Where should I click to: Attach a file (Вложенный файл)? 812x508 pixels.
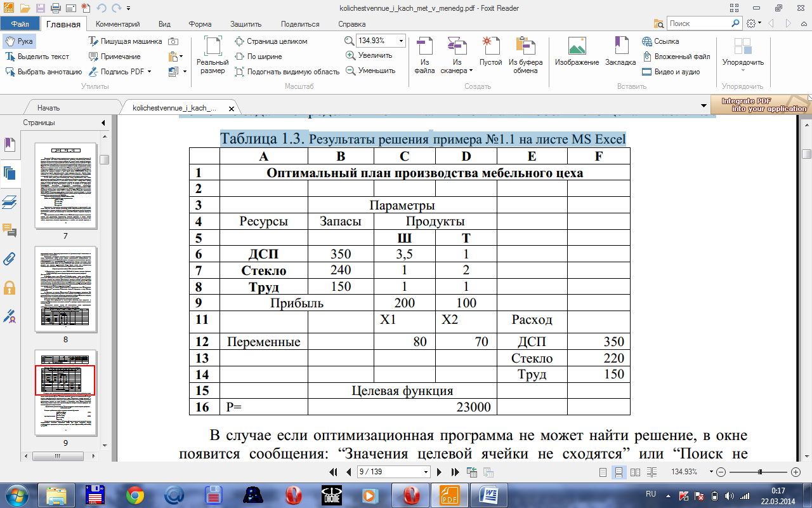tap(676, 57)
